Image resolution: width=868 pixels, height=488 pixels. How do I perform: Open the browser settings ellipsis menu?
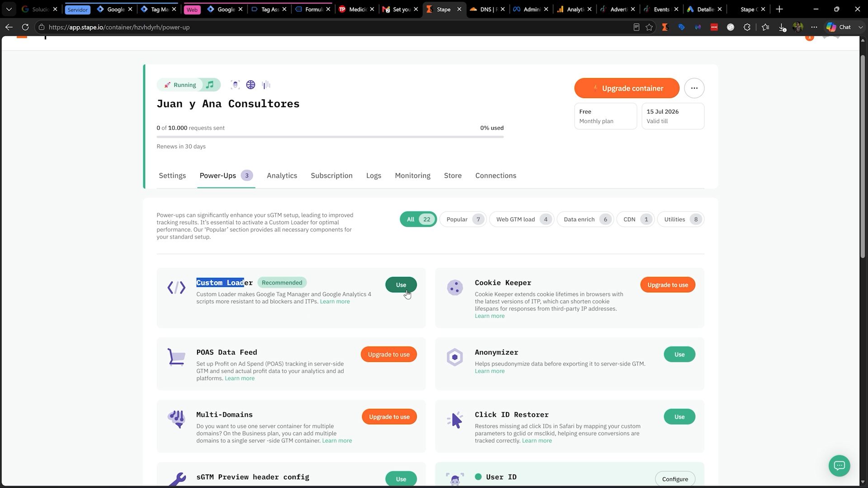[x=814, y=27]
